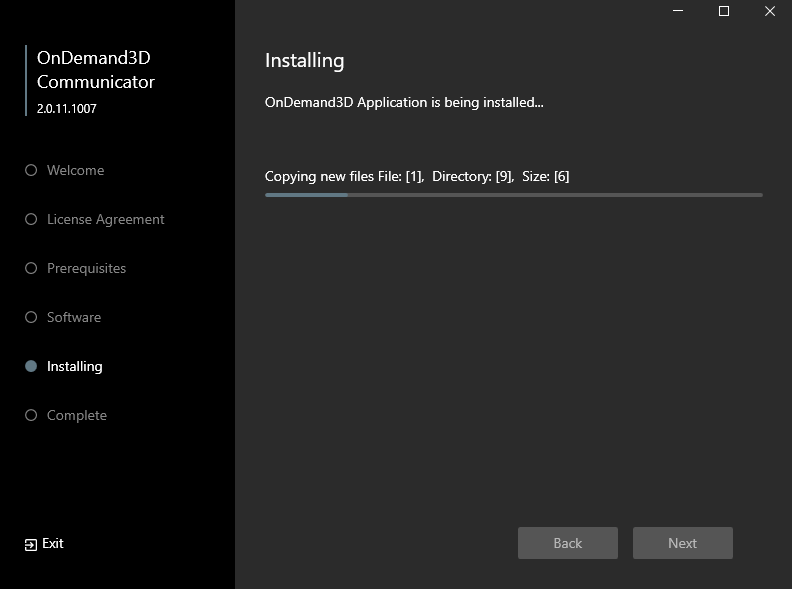
Task: Select the Installing step label
Action: coord(75,367)
